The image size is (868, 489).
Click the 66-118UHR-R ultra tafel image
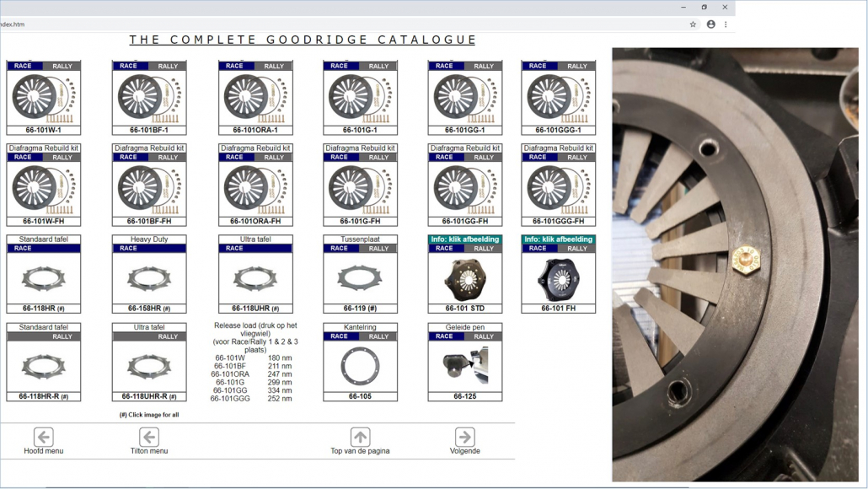(149, 365)
